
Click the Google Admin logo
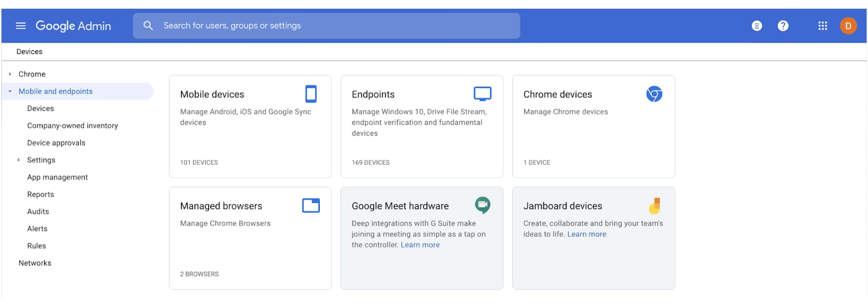[x=73, y=26]
